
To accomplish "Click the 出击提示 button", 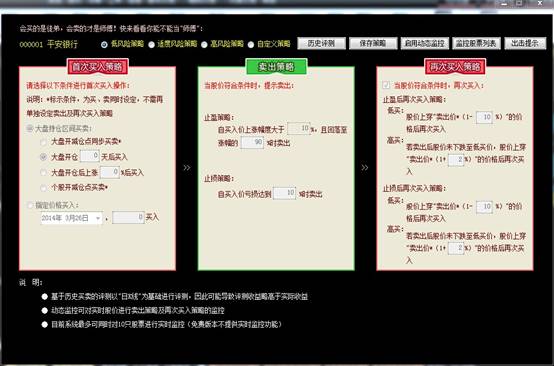I will (525, 43).
